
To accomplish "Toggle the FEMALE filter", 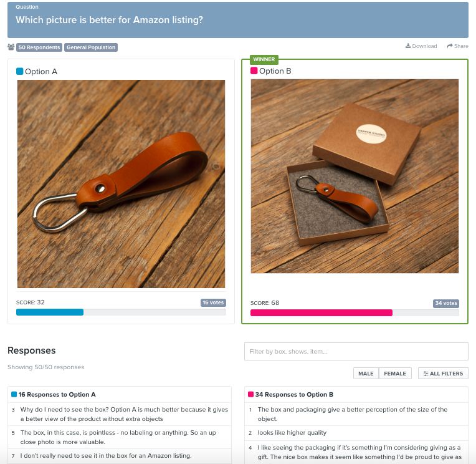I will pyautogui.click(x=395, y=374).
